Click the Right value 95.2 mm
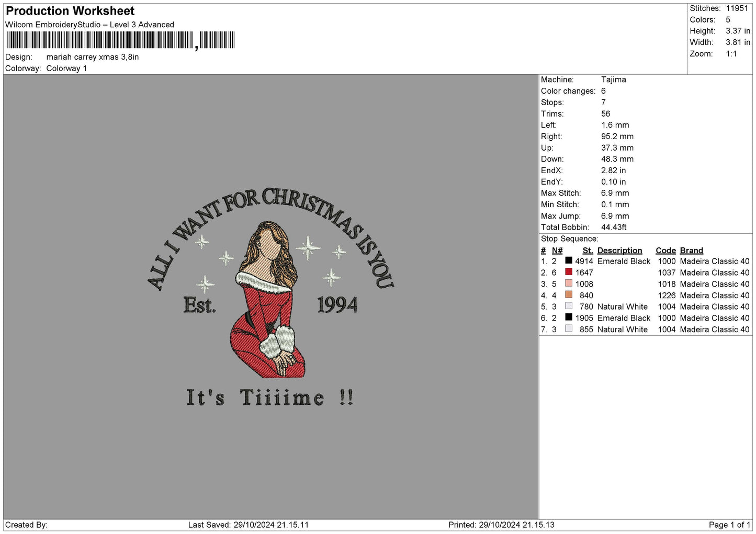 point(617,137)
